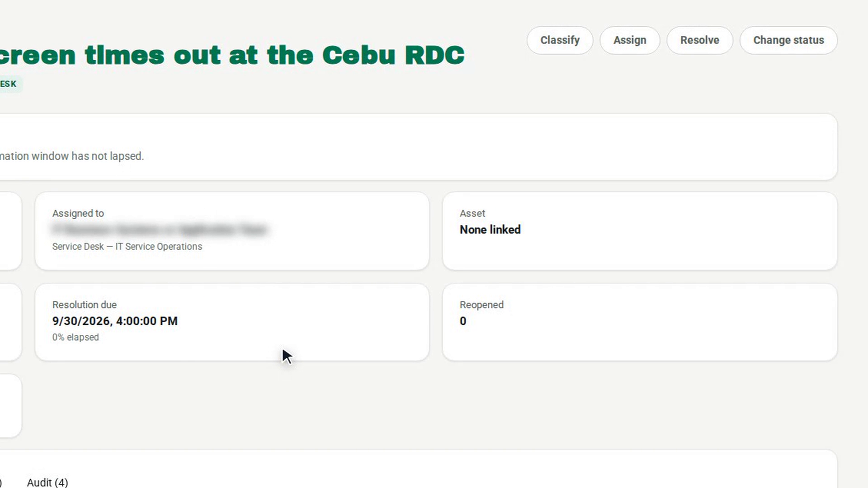Click the partial card below Resolution due
This screenshot has height=488, width=868.
(10, 406)
